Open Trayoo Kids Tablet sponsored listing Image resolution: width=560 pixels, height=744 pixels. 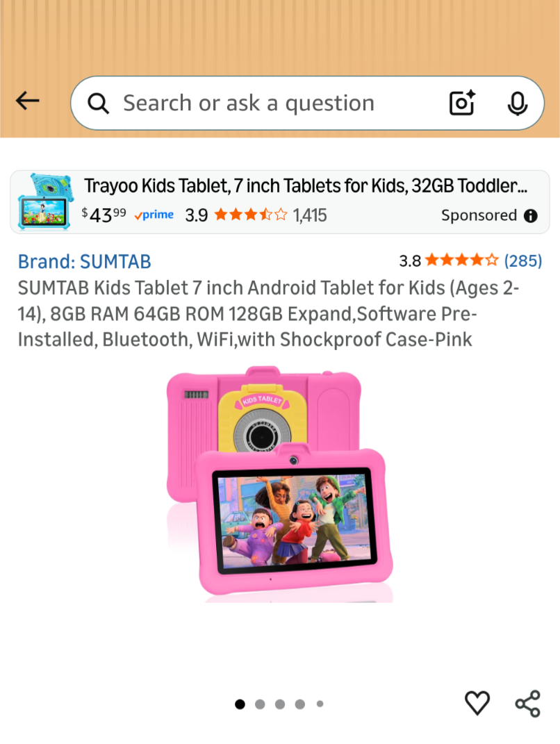tap(280, 202)
